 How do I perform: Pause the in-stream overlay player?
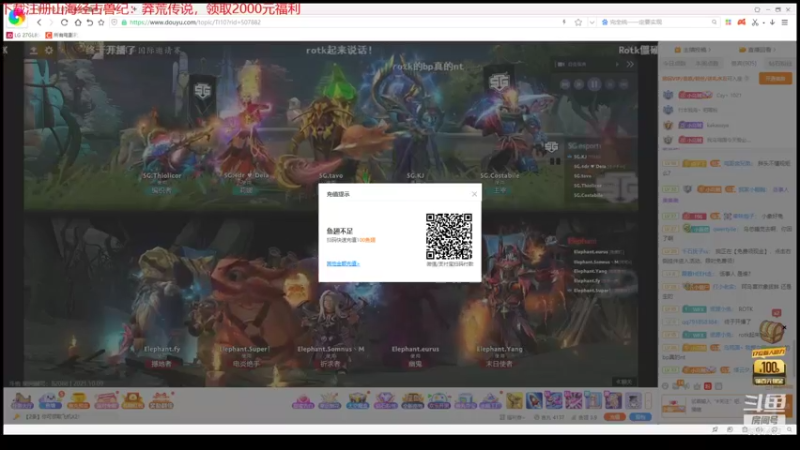click(594, 84)
